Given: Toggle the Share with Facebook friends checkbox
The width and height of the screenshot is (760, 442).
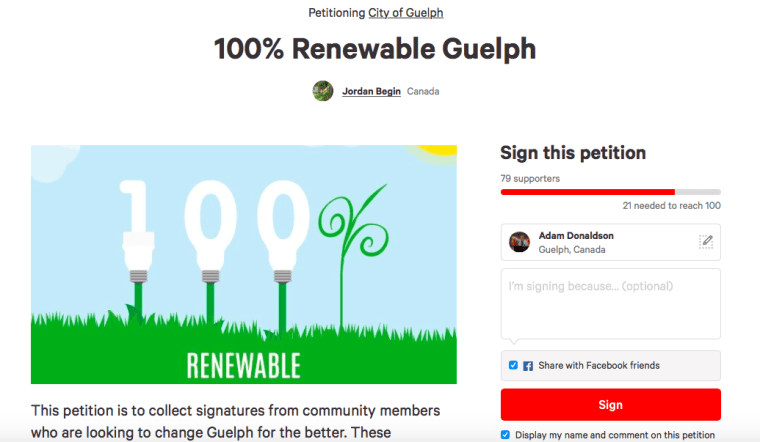Looking at the screenshot, I should [x=513, y=365].
